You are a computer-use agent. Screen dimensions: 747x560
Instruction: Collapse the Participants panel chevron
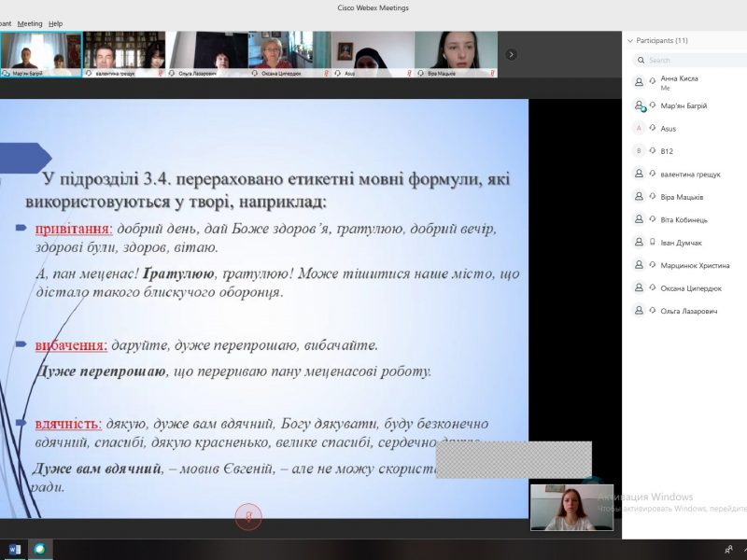pyautogui.click(x=629, y=41)
